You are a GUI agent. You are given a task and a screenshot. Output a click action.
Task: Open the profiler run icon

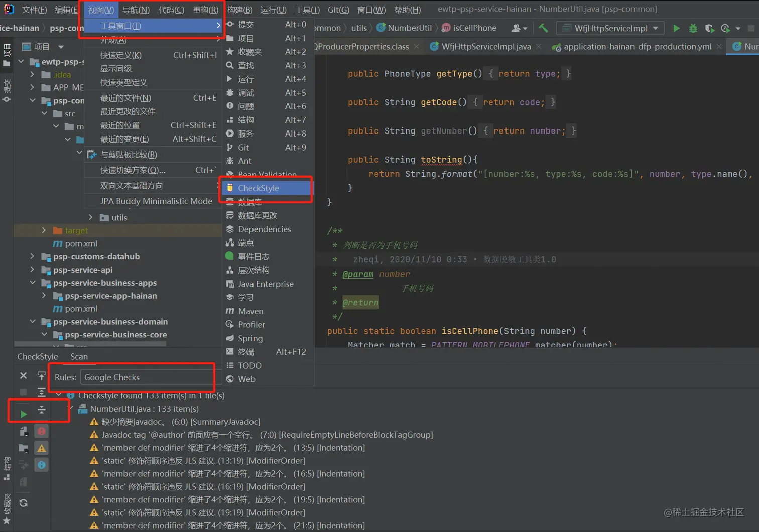point(725,28)
